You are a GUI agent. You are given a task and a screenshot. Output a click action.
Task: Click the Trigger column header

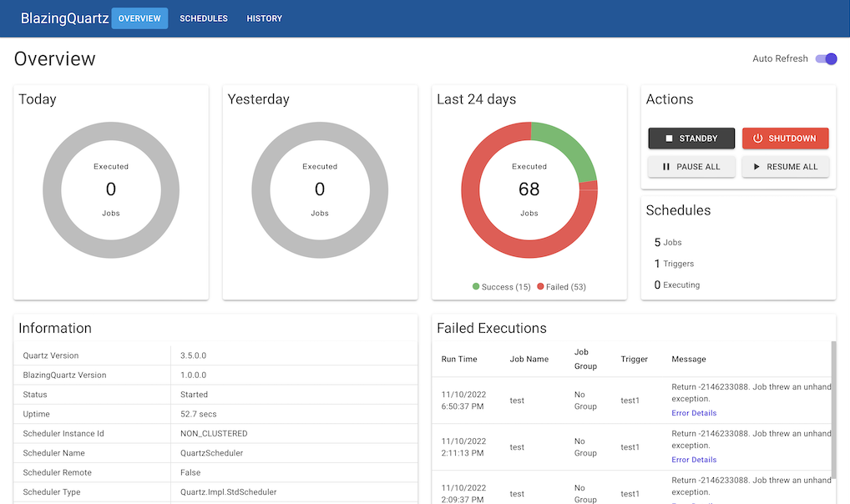tap(635, 359)
